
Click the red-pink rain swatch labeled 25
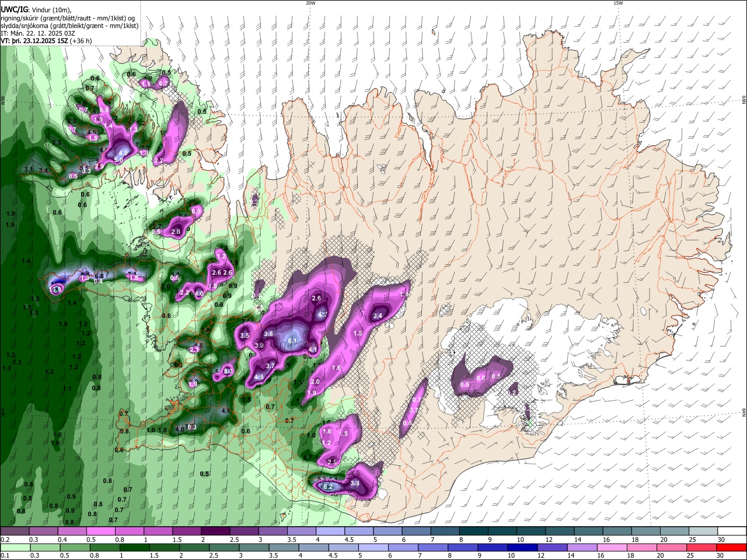coord(701,547)
